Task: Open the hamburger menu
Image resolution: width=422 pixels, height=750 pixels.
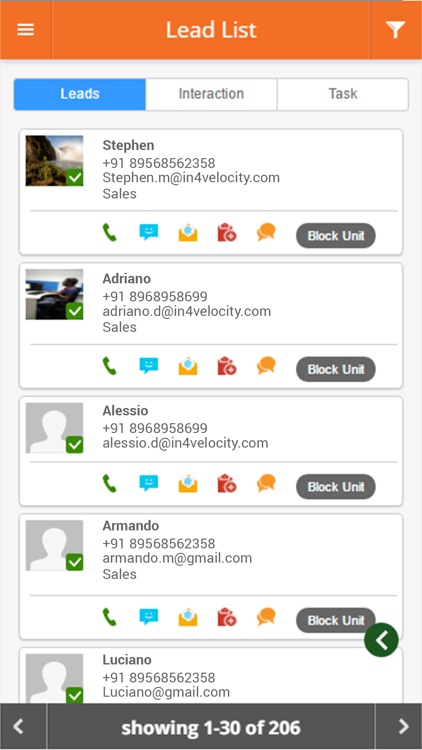Action: coord(26,30)
